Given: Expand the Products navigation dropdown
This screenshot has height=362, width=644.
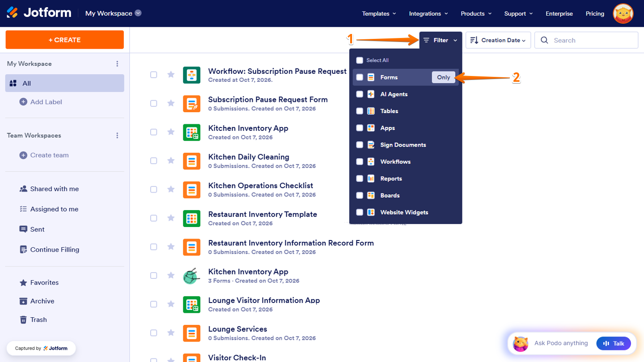Looking at the screenshot, I should coord(476,13).
